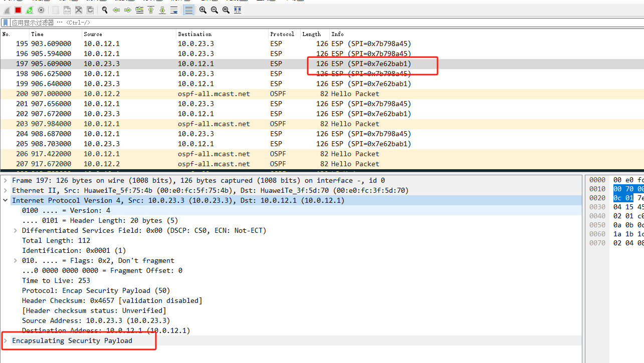This screenshot has height=363, width=644.
Task: Select OSPF Hello packet 203
Action: coord(322,124)
